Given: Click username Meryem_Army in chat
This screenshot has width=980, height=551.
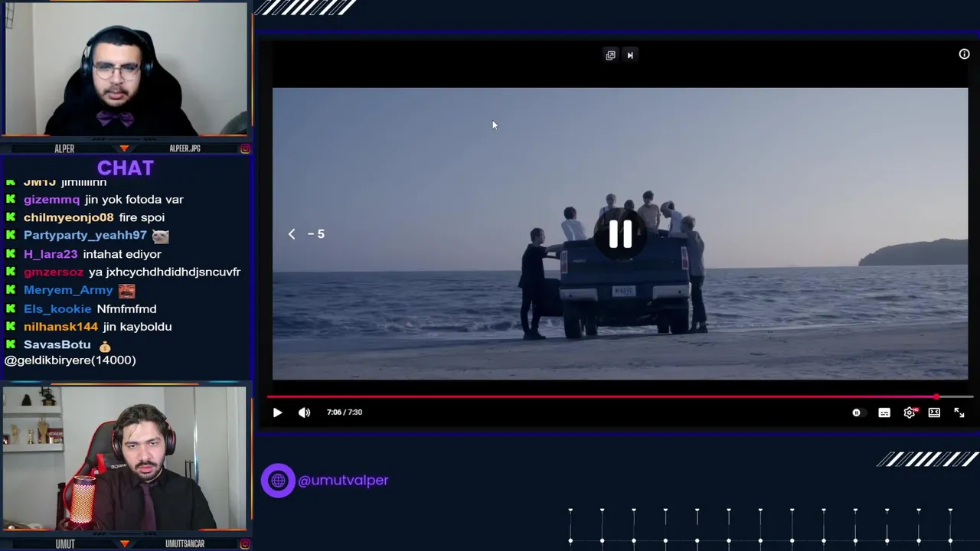Looking at the screenshot, I should click(x=68, y=290).
